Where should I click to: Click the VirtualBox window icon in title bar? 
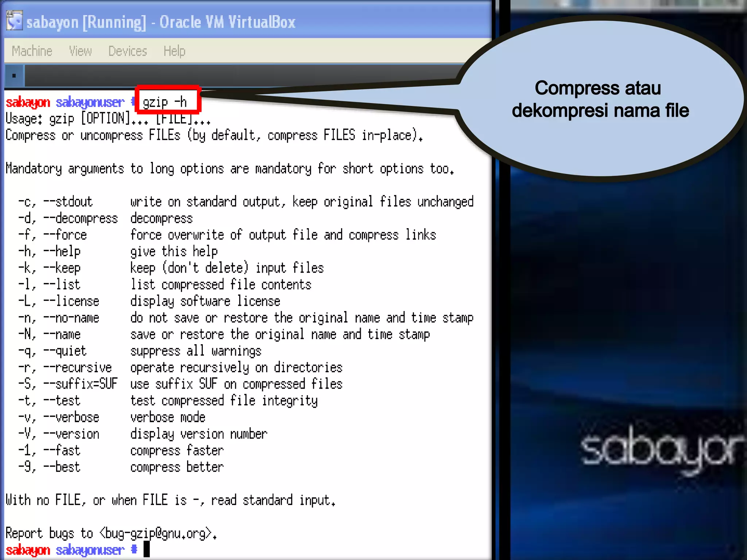14,21
